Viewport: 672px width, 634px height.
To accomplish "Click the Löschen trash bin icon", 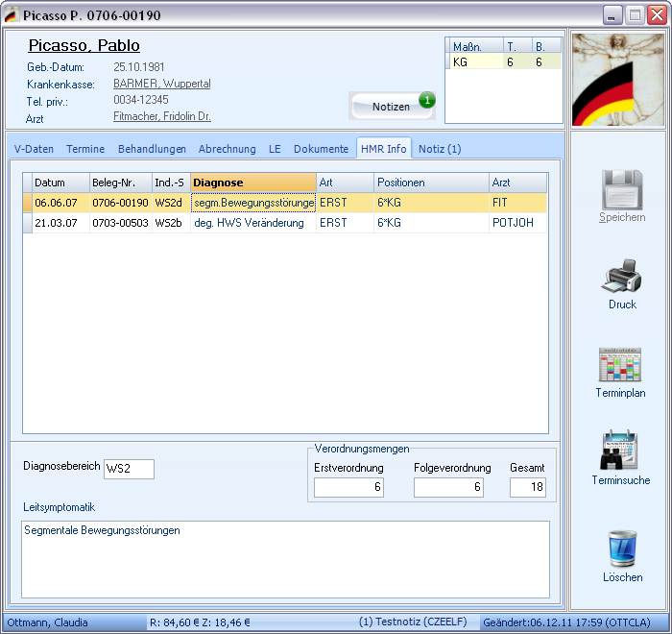I will click(x=622, y=549).
